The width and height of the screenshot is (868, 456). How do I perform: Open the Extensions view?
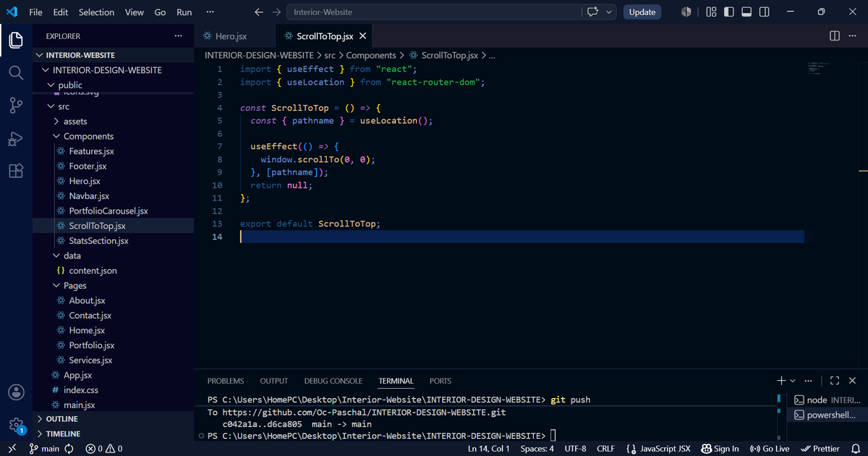(x=16, y=171)
